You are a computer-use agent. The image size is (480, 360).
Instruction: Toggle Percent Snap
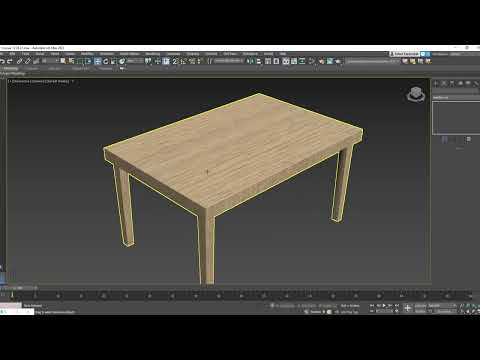tap(192, 61)
